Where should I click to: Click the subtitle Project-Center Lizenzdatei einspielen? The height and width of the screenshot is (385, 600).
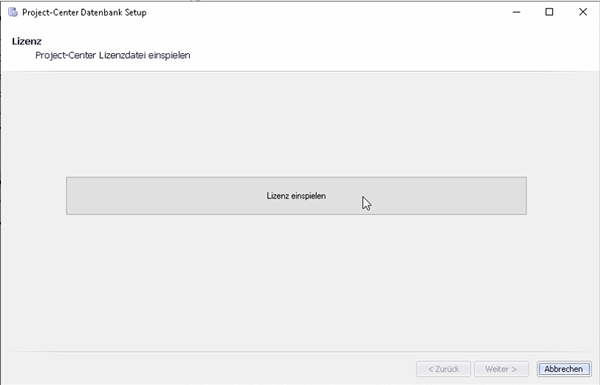tap(112, 55)
